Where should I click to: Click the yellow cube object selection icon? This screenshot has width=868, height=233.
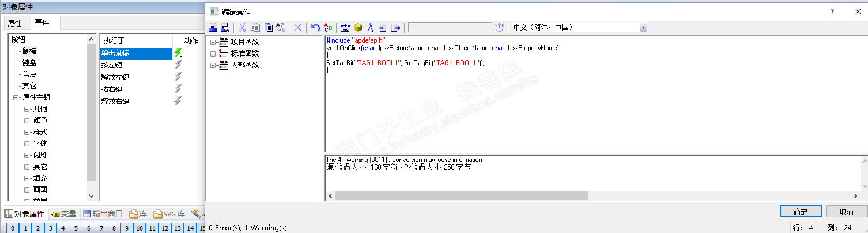pos(358,27)
